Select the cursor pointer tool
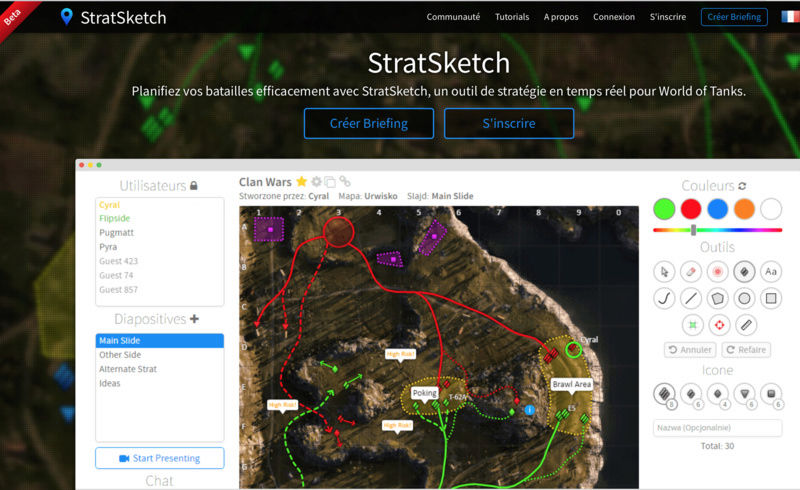 point(664,272)
